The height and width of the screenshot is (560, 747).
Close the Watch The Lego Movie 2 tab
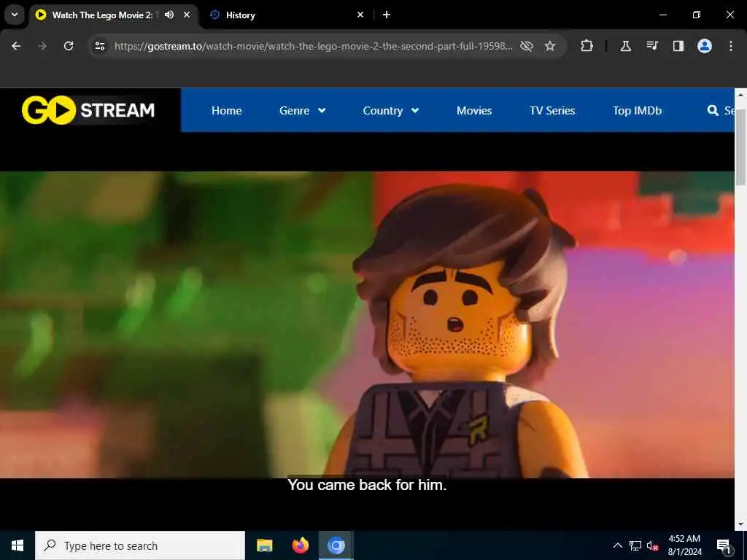click(x=187, y=15)
